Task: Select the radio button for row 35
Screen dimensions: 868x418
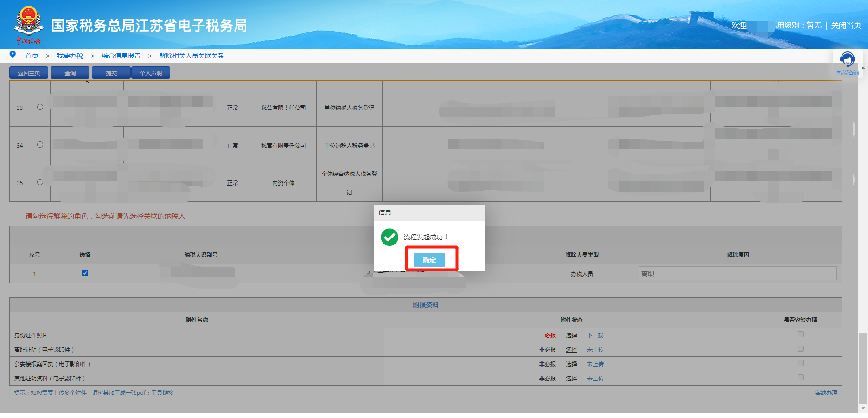Action: point(40,182)
